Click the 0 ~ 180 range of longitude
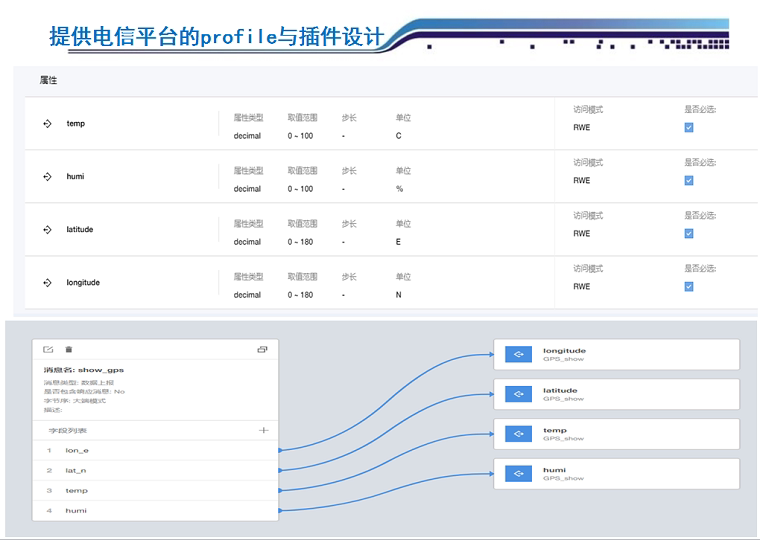 pos(300,295)
